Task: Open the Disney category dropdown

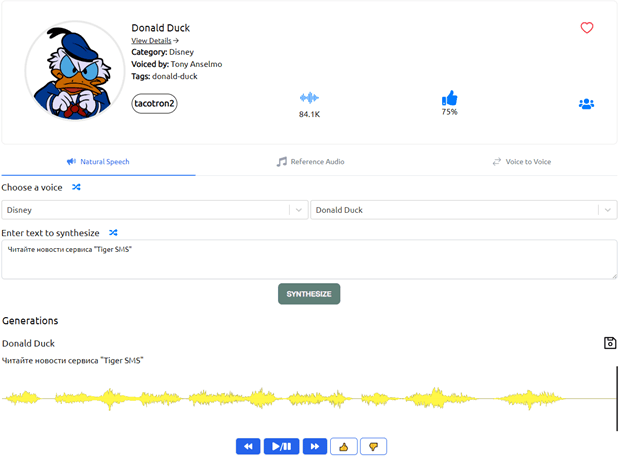Action: [297, 210]
